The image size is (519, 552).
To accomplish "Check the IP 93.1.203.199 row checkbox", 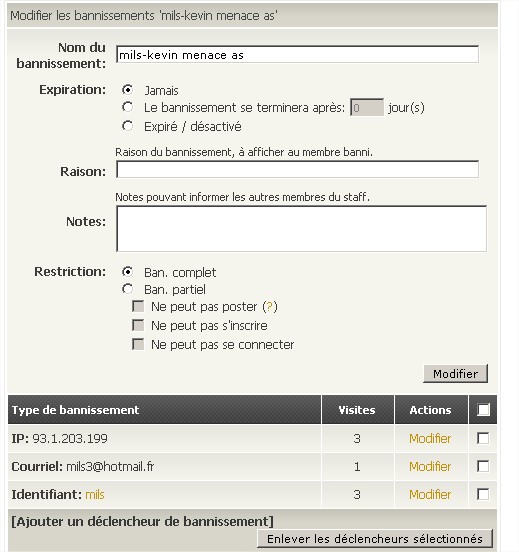I will 483,438.
